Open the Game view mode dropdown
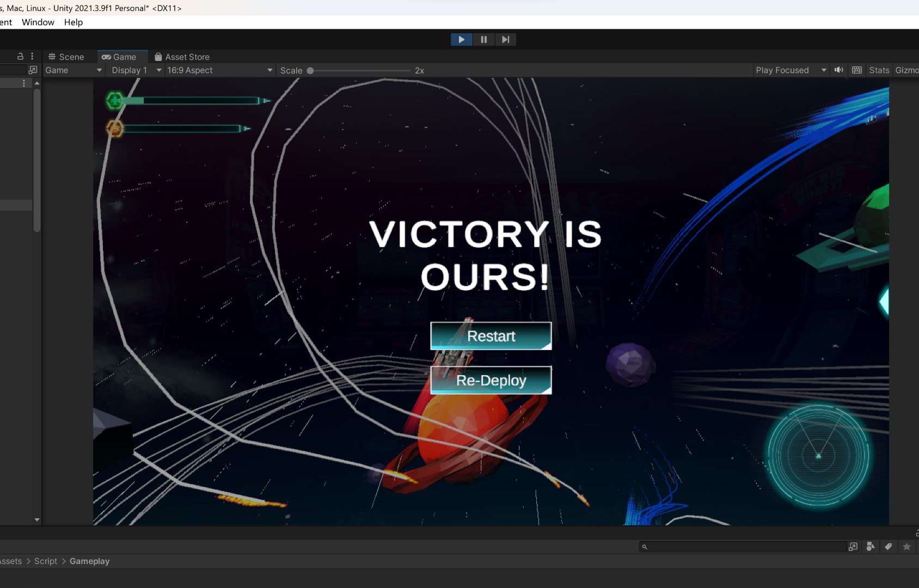The width and height of the screenshot is (919, 588). point(73,70)
